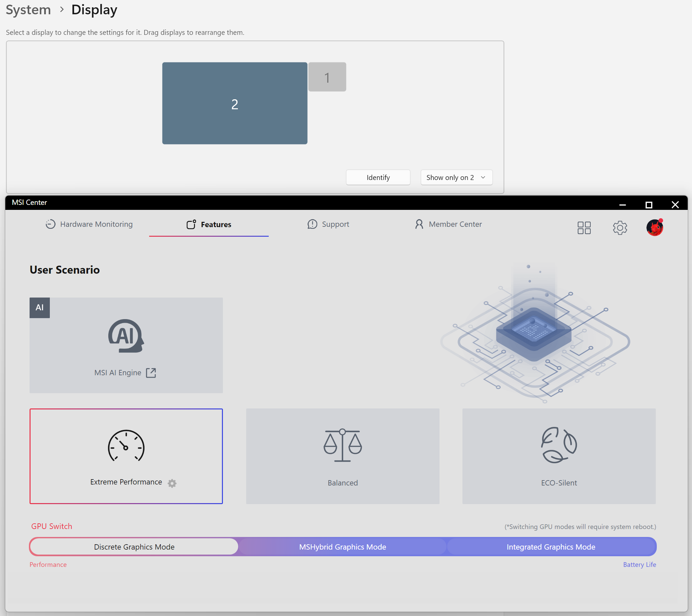This screenshot has width=692, height=616.
Task: Click the GPU Switch label
Action: (x=51, y=526)
